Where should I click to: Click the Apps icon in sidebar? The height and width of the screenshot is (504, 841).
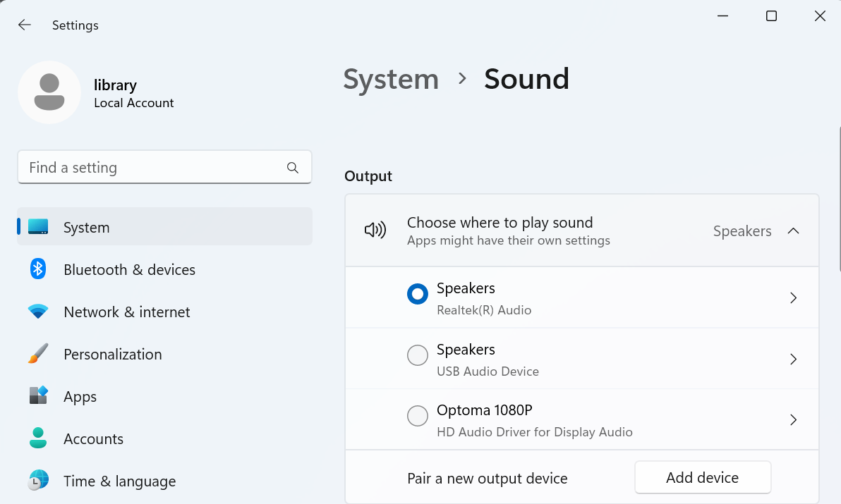click(38, 396)
